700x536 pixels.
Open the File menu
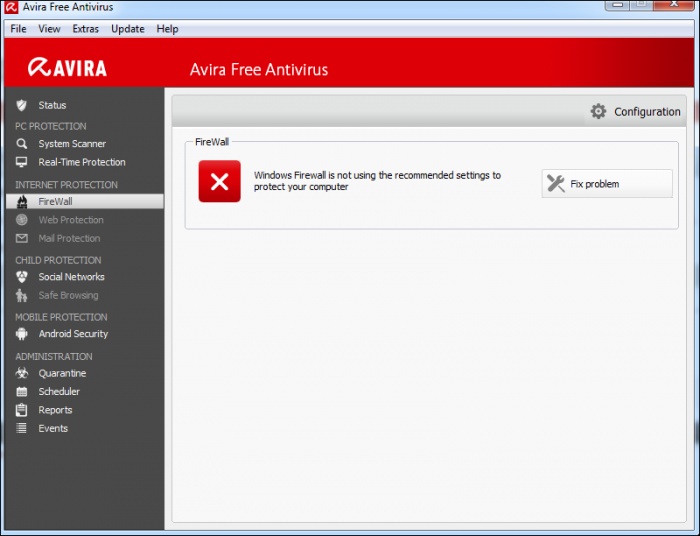click(18, 29)
